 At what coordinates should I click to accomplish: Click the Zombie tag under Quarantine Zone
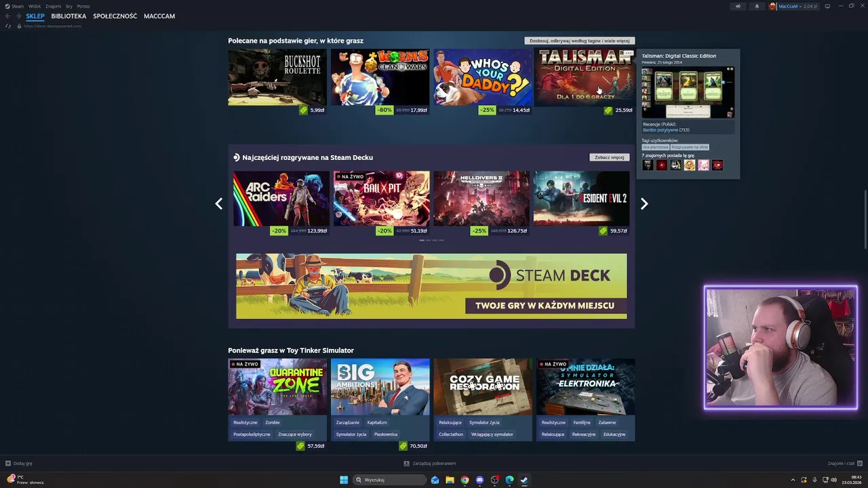273,422
